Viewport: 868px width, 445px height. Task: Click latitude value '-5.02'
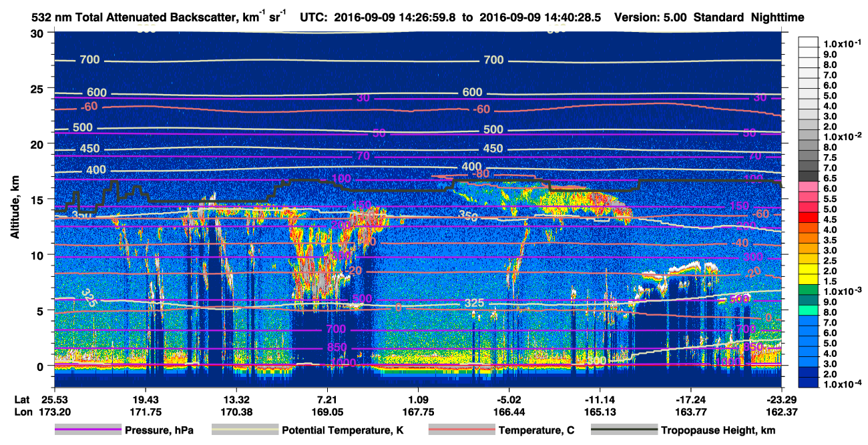(509, 399)
